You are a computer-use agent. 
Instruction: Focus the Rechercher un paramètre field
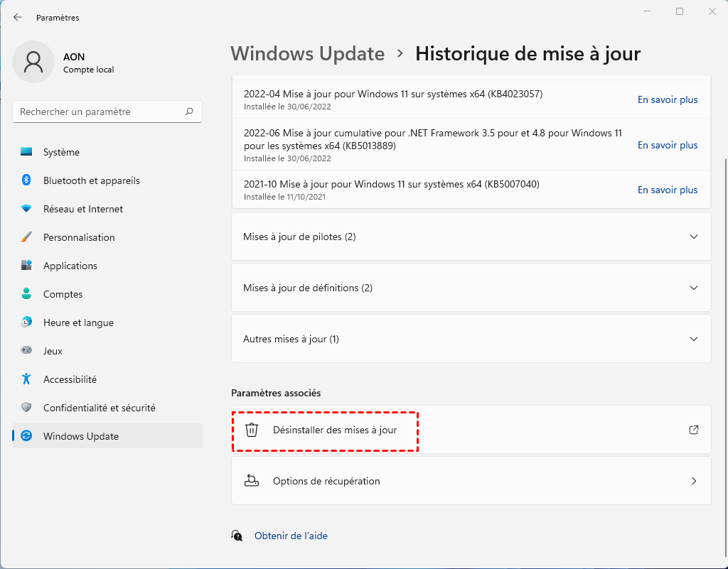pyautogui.click(x=100, y=112)
